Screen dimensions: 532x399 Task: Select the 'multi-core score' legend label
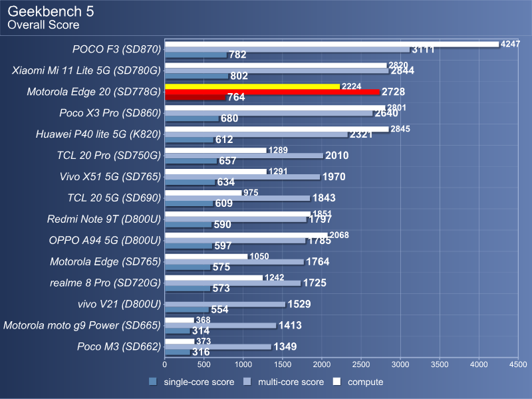click(291, 382)
